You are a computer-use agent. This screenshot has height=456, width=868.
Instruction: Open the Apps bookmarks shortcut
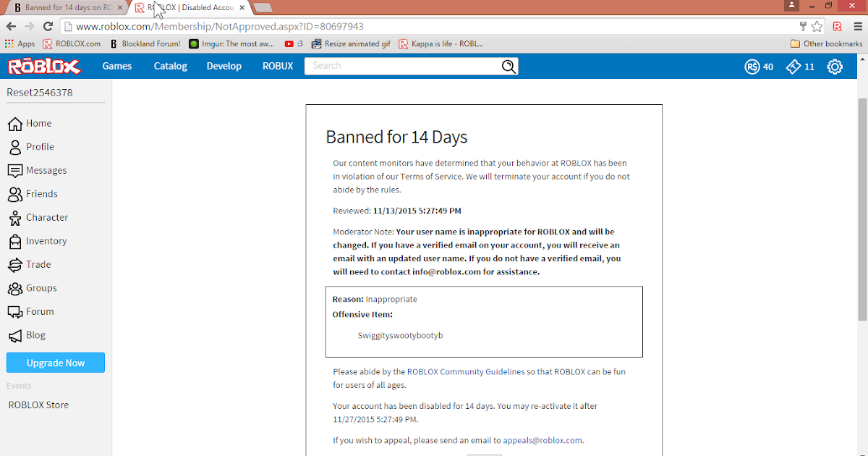click(20, 43)
